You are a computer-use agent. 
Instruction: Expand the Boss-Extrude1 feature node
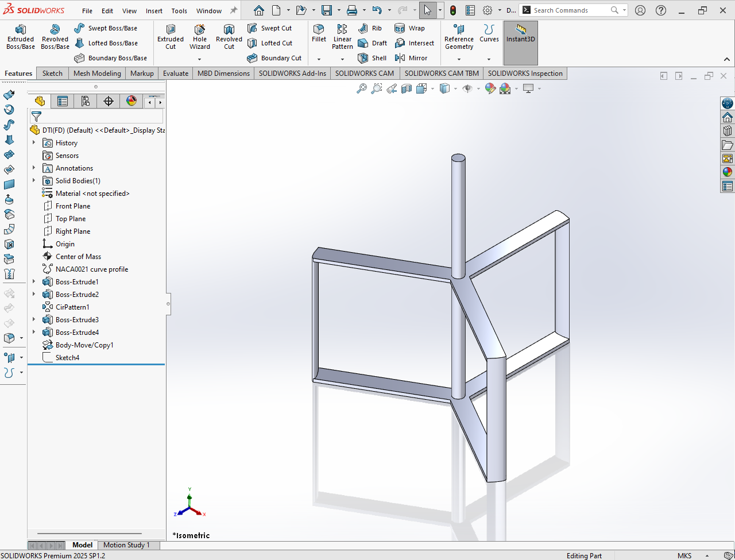pyautogui.click(x=34, y=282)
